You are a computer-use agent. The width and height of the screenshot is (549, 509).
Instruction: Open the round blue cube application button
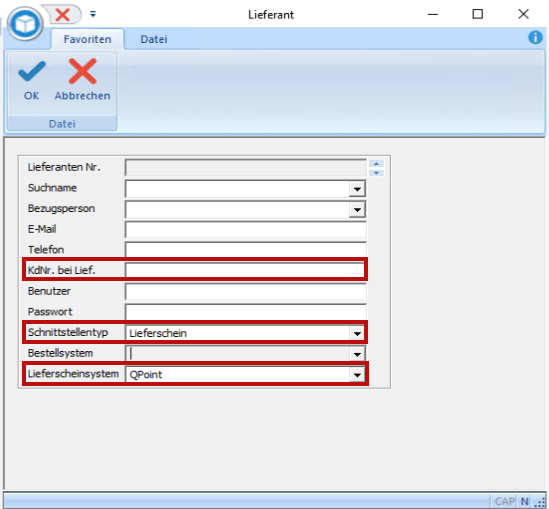pos(25,24)
